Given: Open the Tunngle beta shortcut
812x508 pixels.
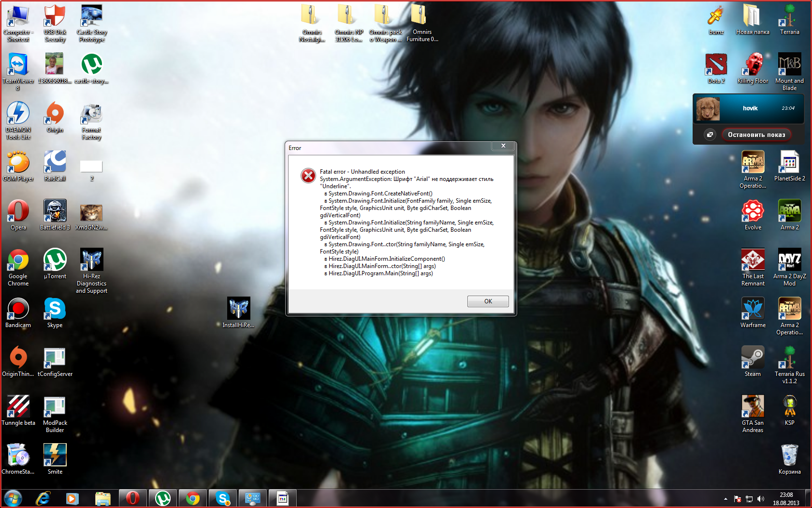Looking at the screenshot, I should [x=18, y=411].
